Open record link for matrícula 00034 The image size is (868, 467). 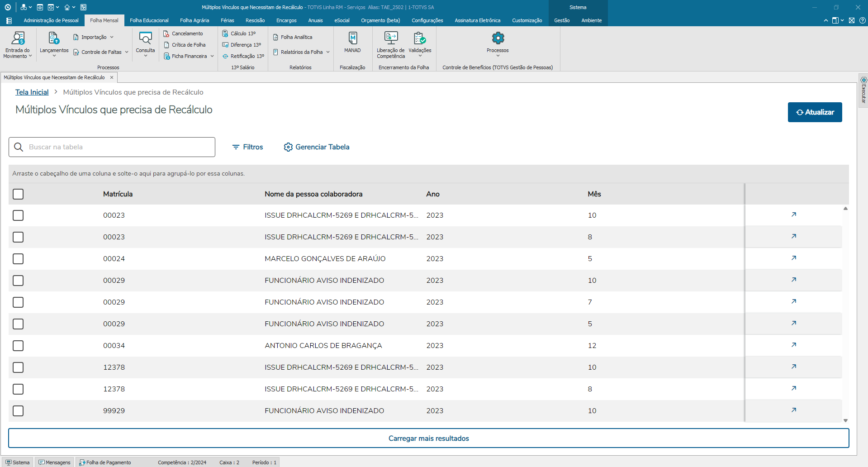tap(793, 345)
